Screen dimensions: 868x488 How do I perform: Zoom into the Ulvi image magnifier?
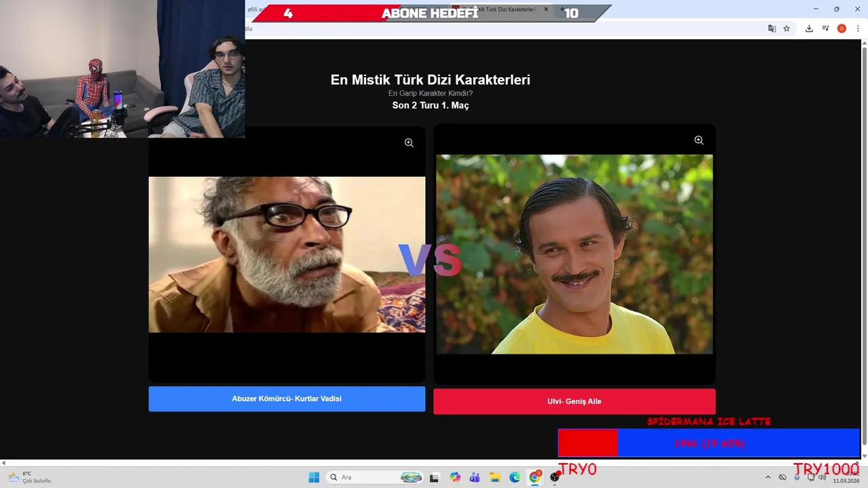(x=698, y=140)
